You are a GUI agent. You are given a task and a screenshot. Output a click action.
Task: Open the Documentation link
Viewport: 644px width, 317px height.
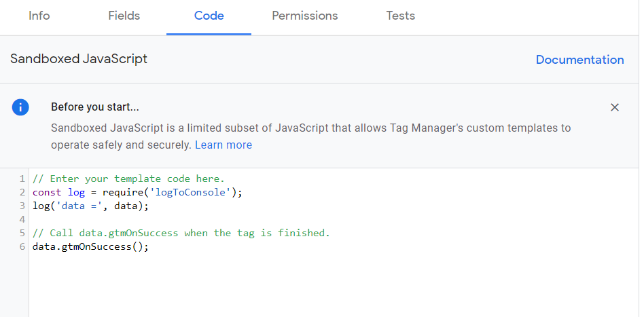tap(579, 60)
